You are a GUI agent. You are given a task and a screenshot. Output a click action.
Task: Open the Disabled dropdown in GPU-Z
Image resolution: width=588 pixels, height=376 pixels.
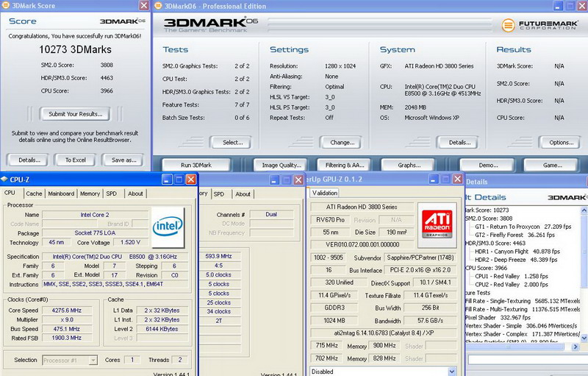pos(452,372)
